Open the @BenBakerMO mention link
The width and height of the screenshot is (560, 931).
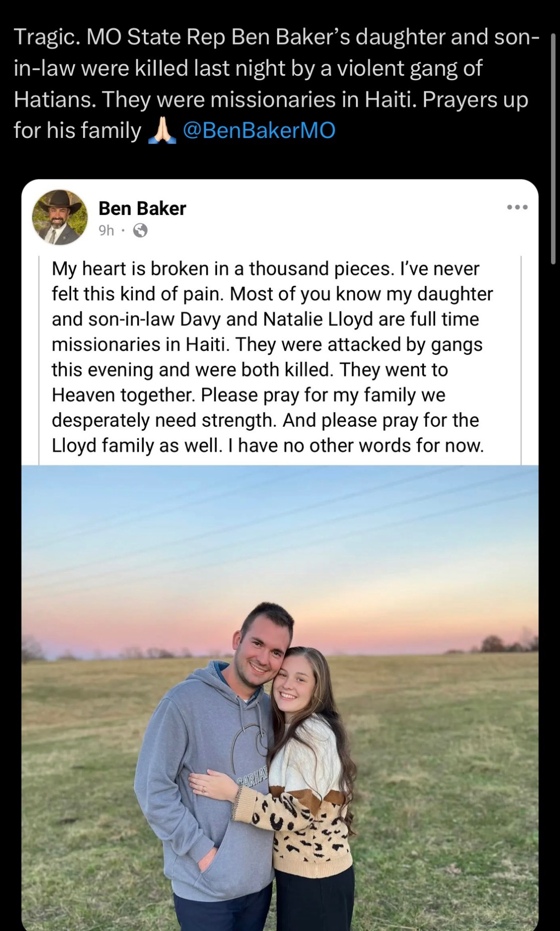(259, 131)
